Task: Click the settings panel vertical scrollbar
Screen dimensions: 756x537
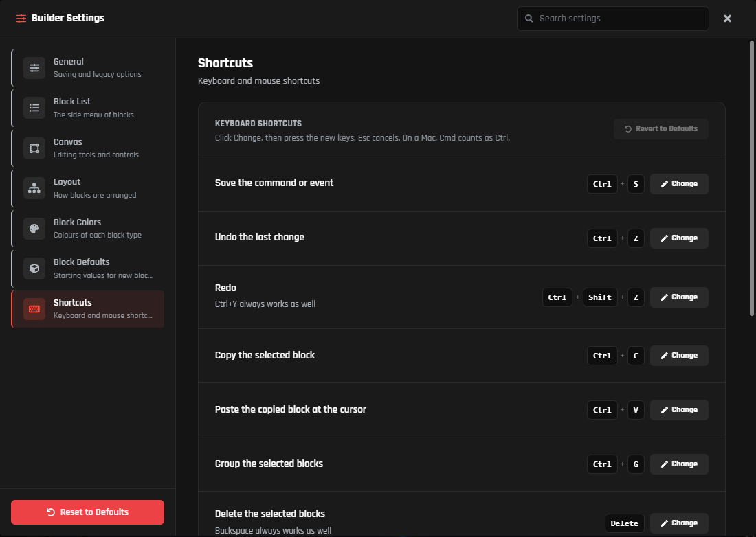Action: (x=752, y=179)
